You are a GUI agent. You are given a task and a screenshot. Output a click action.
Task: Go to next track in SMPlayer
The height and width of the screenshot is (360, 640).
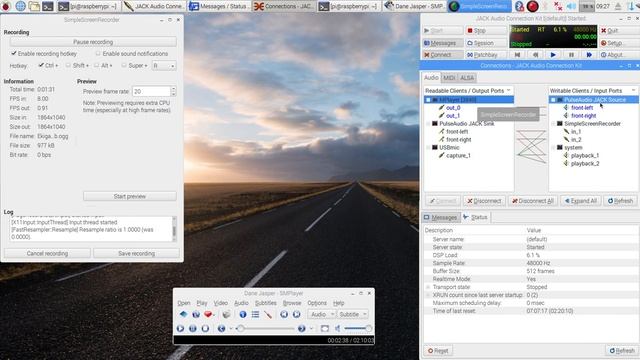(x=297, y=314)
